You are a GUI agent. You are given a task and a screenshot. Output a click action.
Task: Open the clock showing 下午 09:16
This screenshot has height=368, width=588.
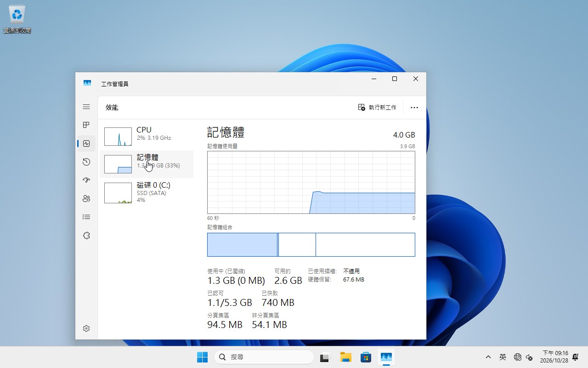[554, 357]
